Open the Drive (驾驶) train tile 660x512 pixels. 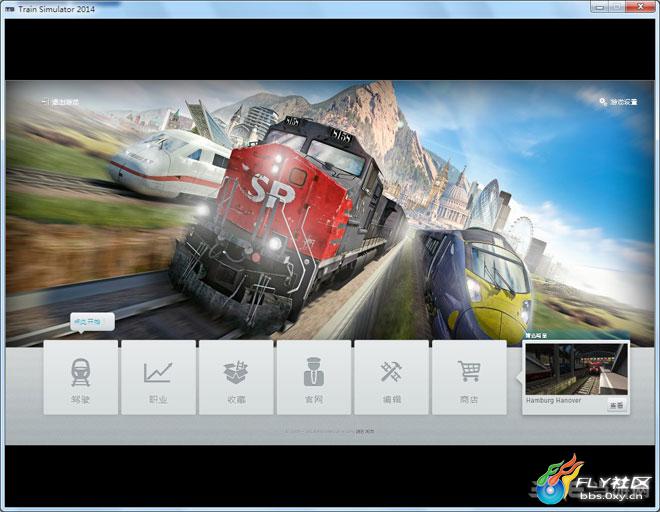click(x=81, y=377)
